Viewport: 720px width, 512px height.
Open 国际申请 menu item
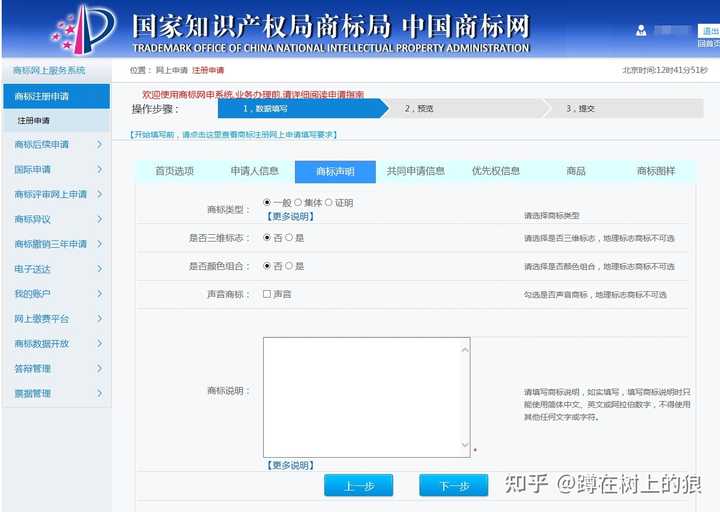[x=32, y=169]
